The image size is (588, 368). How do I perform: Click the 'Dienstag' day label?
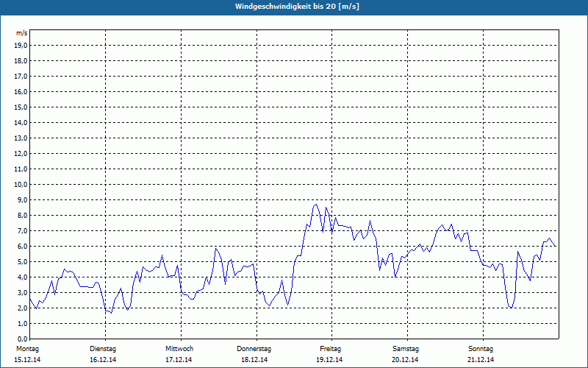[103, 349]
